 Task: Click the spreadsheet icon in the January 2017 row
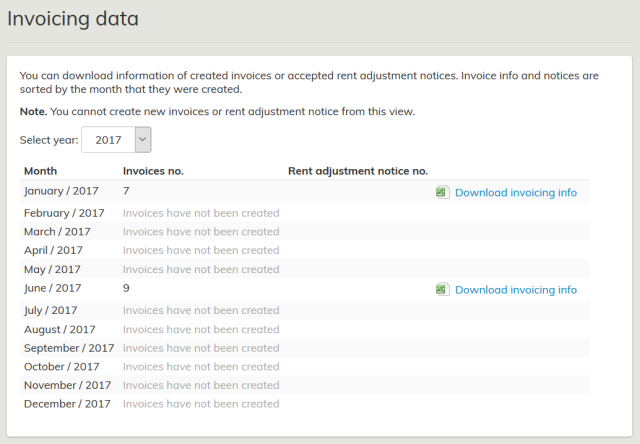442,192
